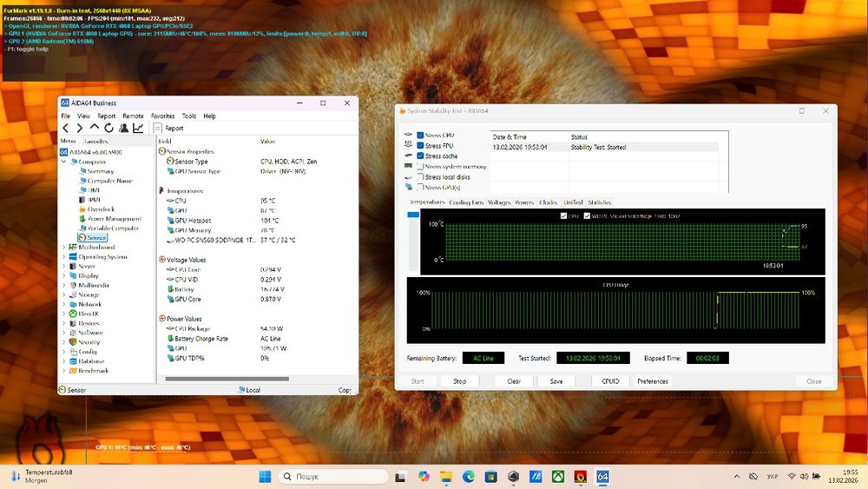868x489 pixels.
Task: Open the Remote menu in AIDA64
Action: 133,116
